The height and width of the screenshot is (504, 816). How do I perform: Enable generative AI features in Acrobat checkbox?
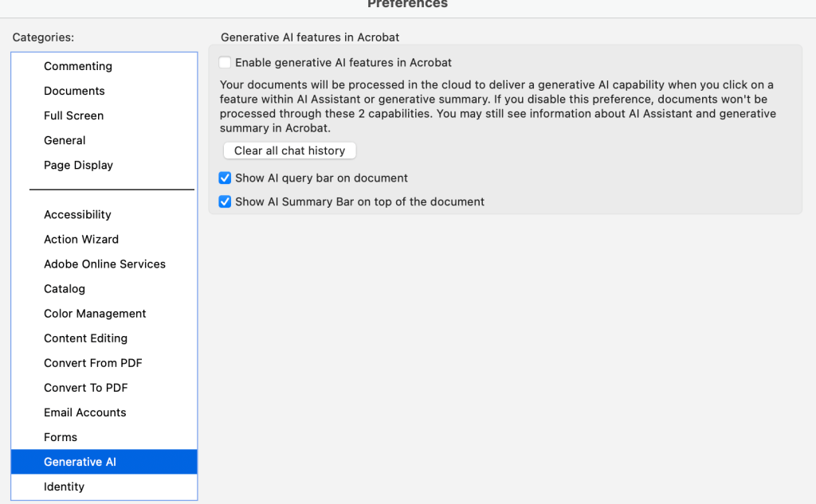point(225,62)
